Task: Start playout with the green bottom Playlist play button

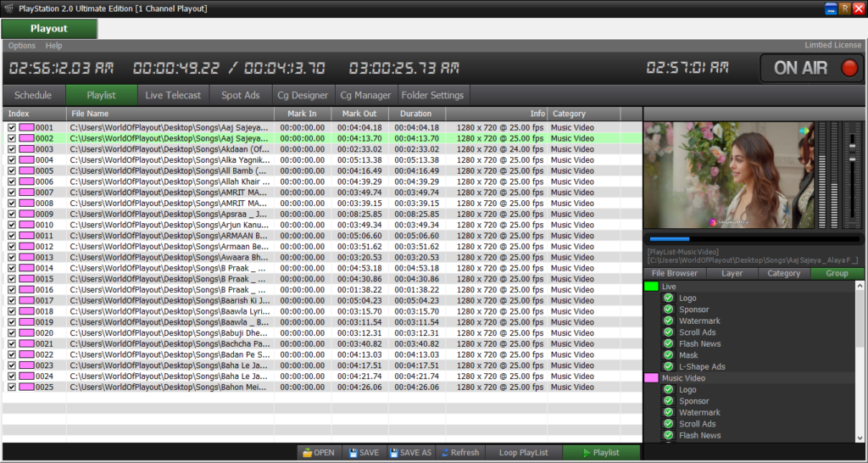Action: pyautogui.click(x=601, y=453)
